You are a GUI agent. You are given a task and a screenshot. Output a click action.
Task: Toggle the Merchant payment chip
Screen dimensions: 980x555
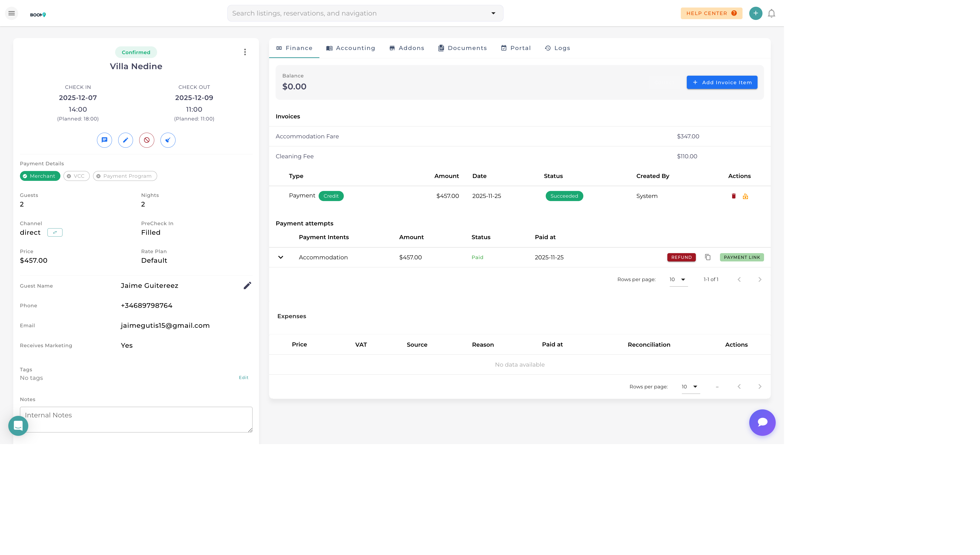[40, 176]
